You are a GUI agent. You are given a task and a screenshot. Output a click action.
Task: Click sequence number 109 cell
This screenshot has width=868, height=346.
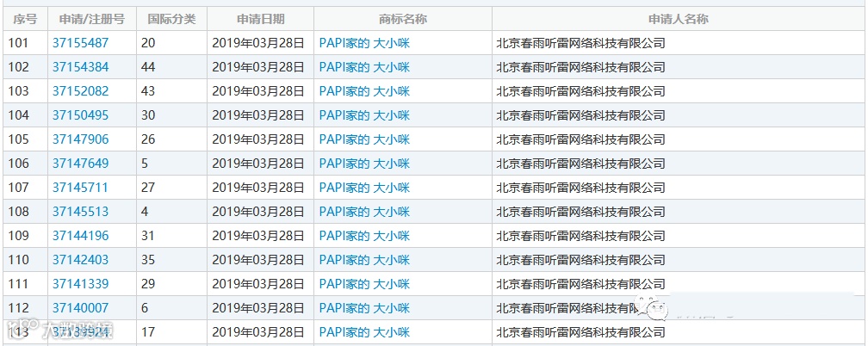coord(25,236)
